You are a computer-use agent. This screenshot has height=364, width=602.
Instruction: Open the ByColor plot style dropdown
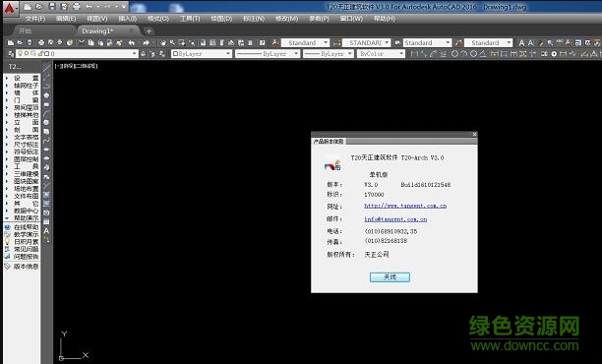click(401, 54)
